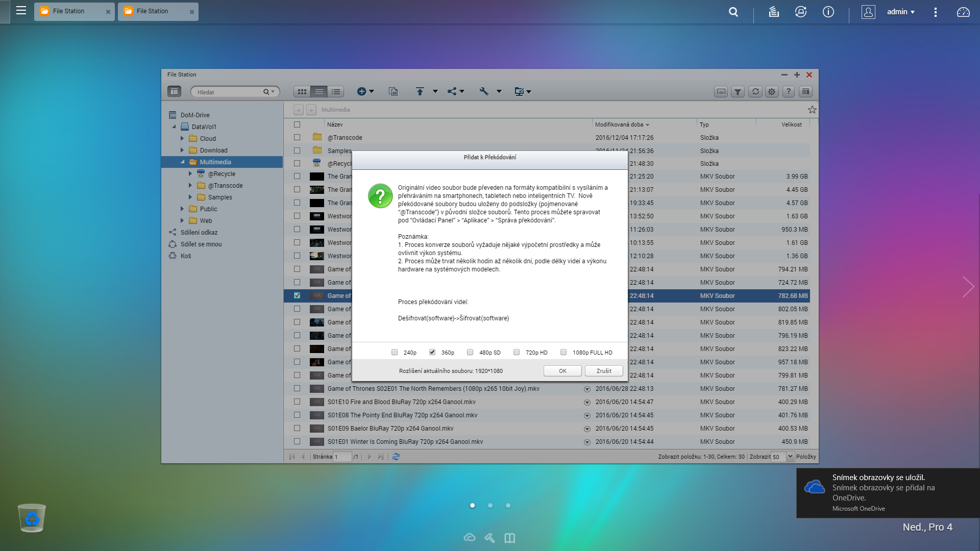Image resolution: width=980 pixels, height=551 pixels.
Task: Open items-per-page dropdown showing 50
Action: pyautogui.click(x=790, y=457)
